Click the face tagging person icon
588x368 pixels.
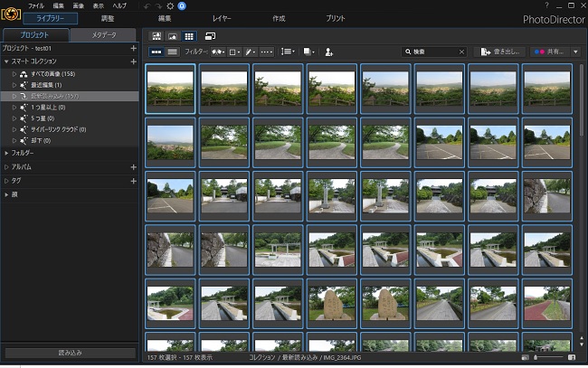[x=329, y=52]
